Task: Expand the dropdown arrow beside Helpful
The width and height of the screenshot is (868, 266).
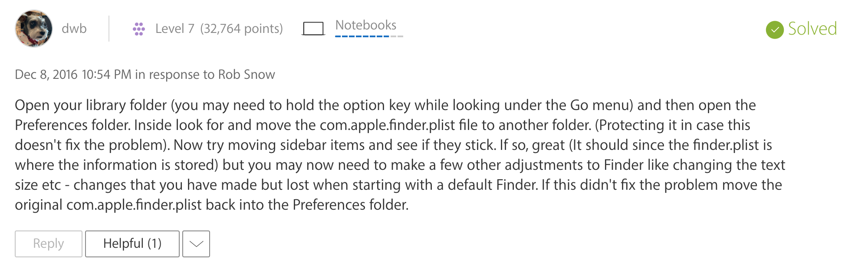Action: 196,244
